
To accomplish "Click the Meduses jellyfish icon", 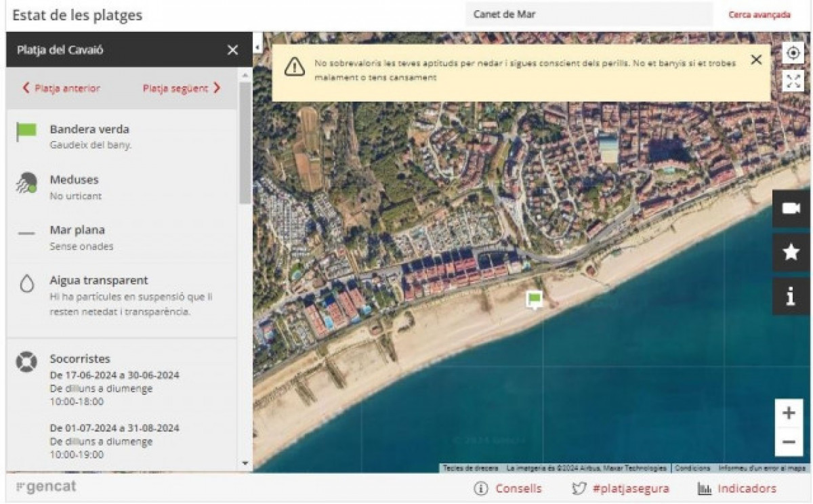I will tap(26, 183).
